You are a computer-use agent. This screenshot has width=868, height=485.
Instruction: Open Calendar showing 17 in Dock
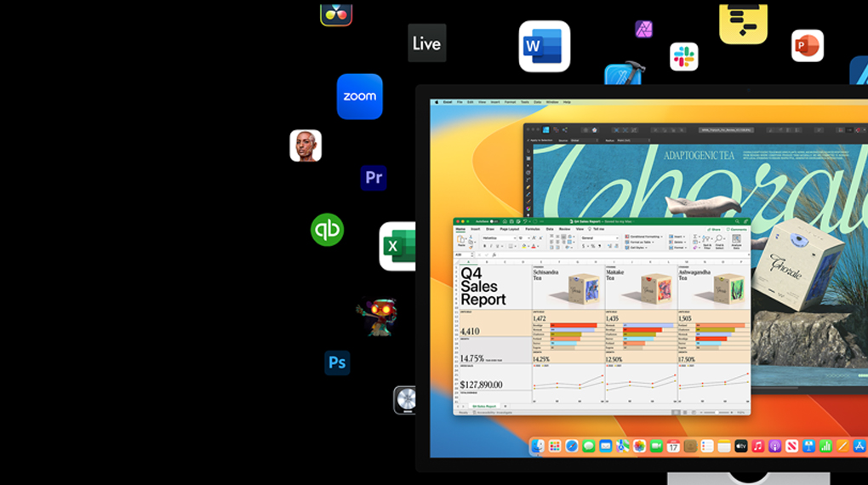673,446
